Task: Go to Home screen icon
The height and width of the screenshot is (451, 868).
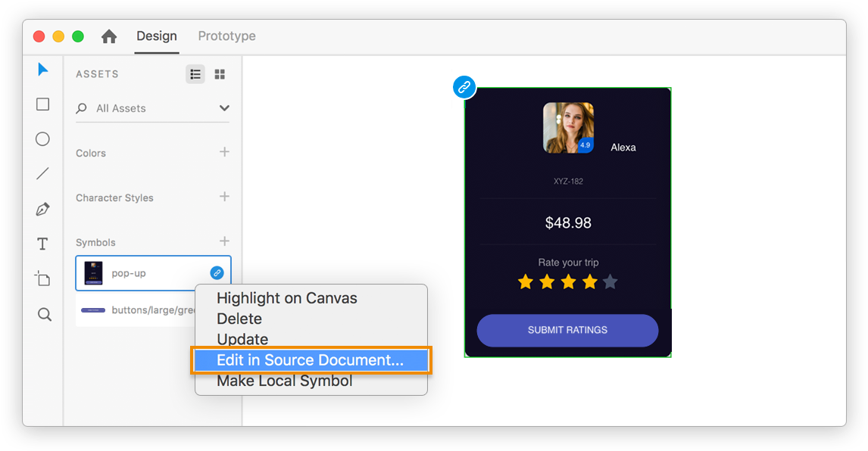Action: click(x=109, y=36)
